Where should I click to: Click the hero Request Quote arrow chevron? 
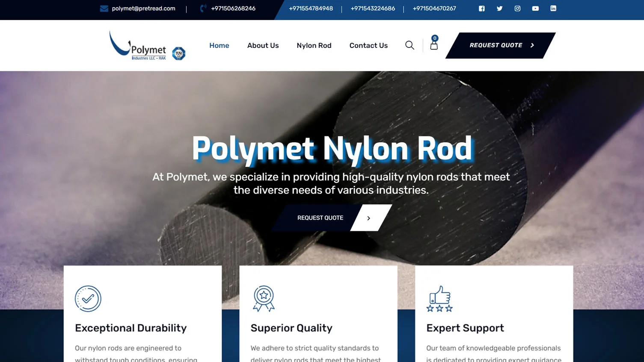[x=369, y=218]
